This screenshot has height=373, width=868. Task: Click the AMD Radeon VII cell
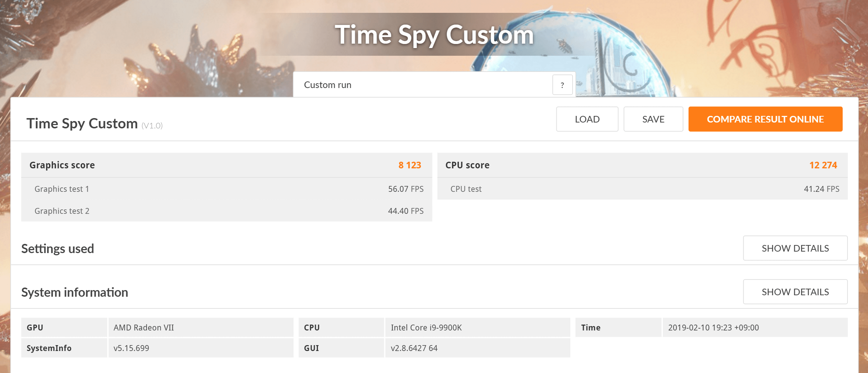[x=201, y=328]
